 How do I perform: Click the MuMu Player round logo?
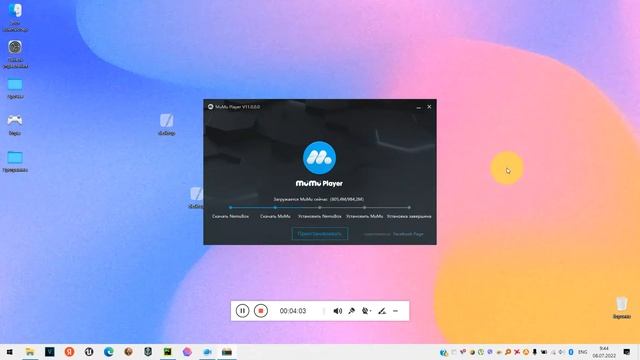tap(320, 158)
